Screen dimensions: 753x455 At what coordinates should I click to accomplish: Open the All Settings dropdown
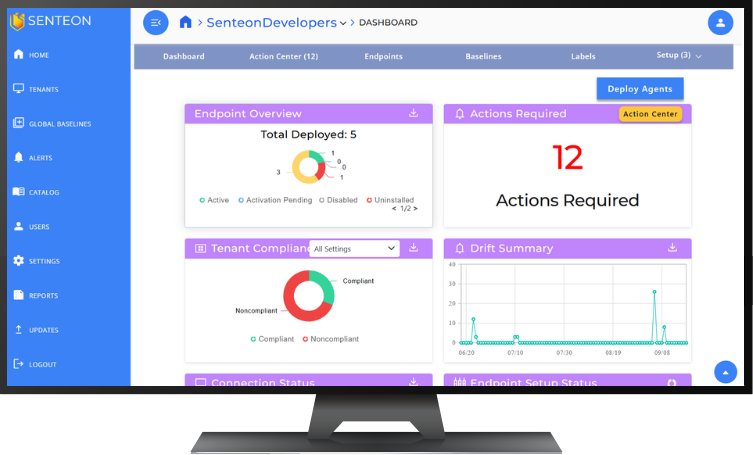click(354, 248)
